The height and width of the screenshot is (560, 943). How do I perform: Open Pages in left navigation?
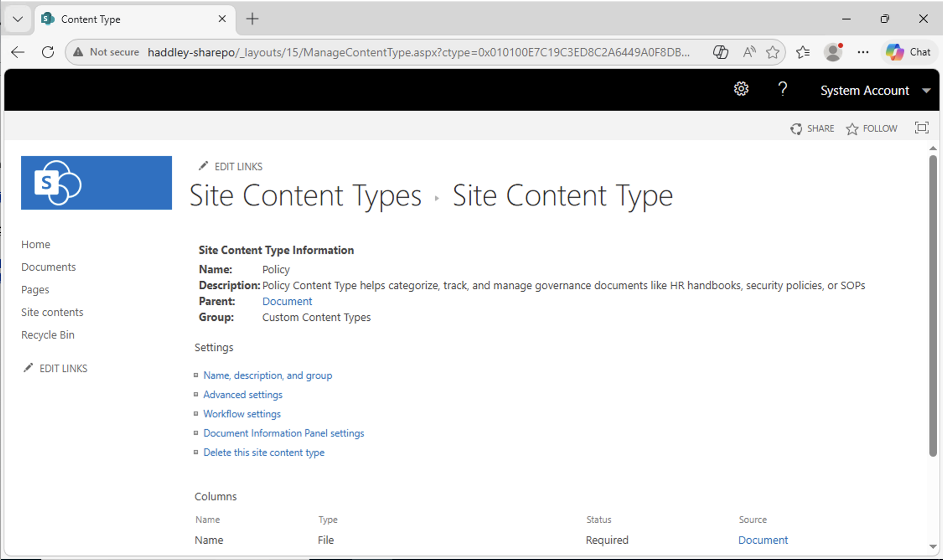[35, 290]
